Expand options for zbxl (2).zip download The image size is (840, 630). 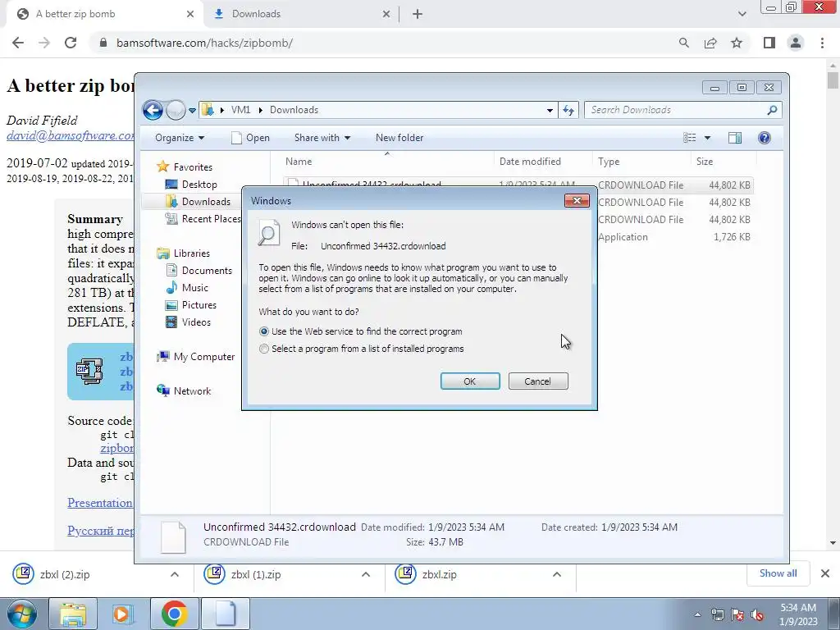click(175, 574)
